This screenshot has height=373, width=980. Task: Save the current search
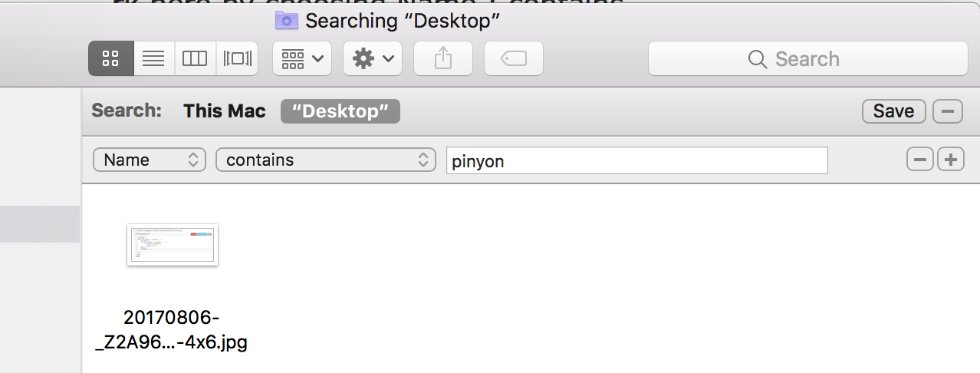(x=894, y=111)
